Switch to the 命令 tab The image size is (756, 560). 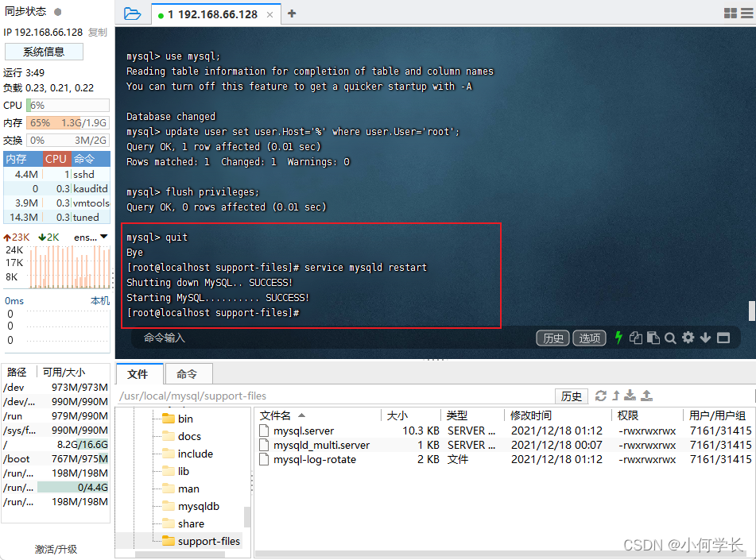tap(188, 373)
